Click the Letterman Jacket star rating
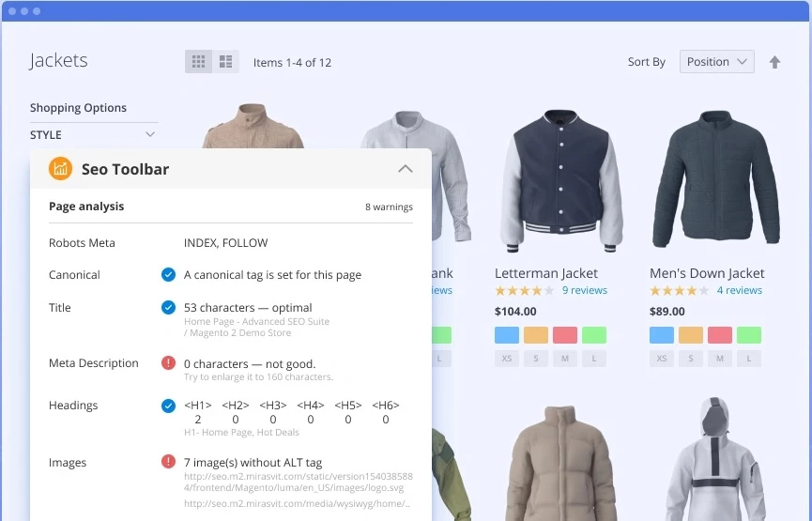Image resolution: width=812 pixels, height=521 pixels. [524, 290]
